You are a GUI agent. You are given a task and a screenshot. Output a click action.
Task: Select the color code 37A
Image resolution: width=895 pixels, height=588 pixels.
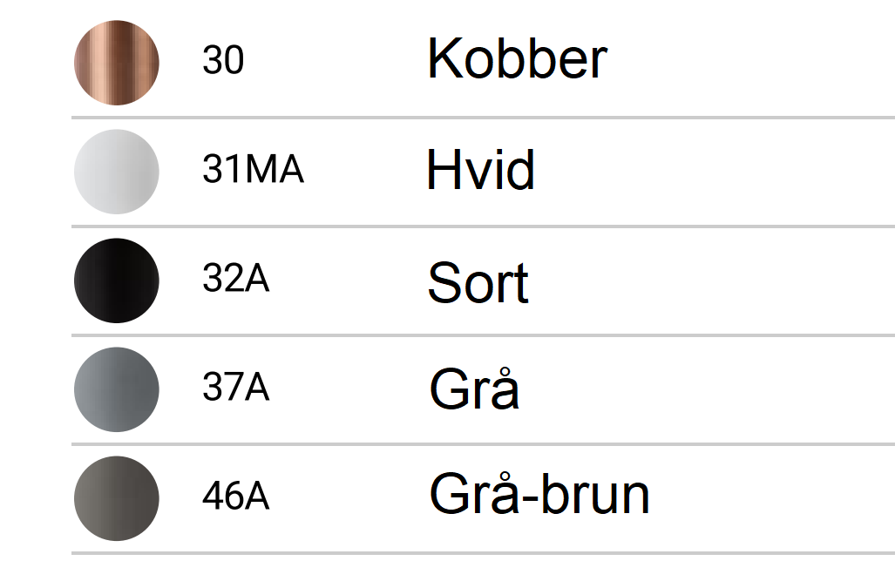coord(235,388)
